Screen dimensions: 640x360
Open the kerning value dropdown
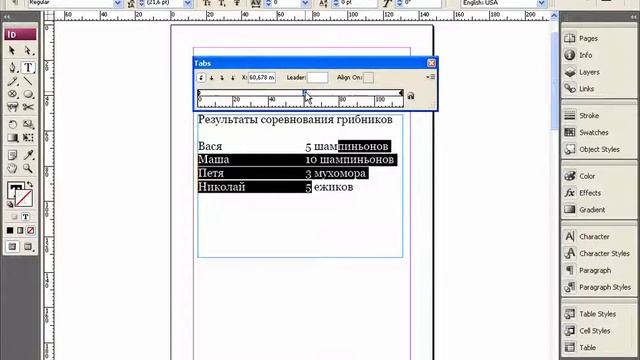pos(305,3)
